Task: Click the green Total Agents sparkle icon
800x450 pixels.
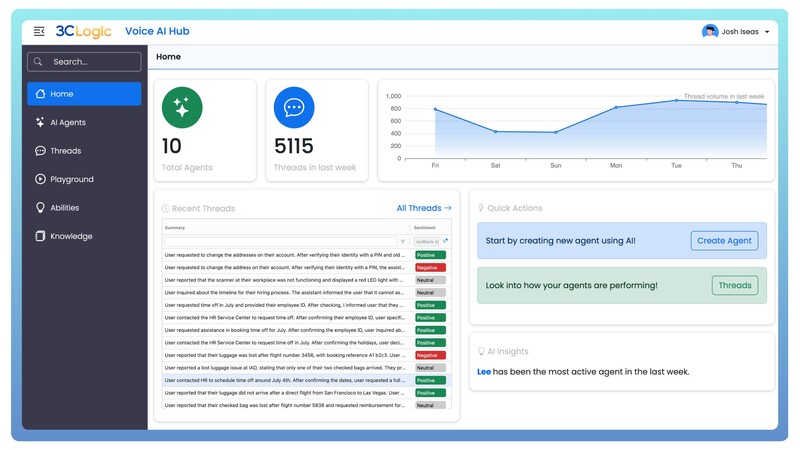Action: (x=182, y=108)
